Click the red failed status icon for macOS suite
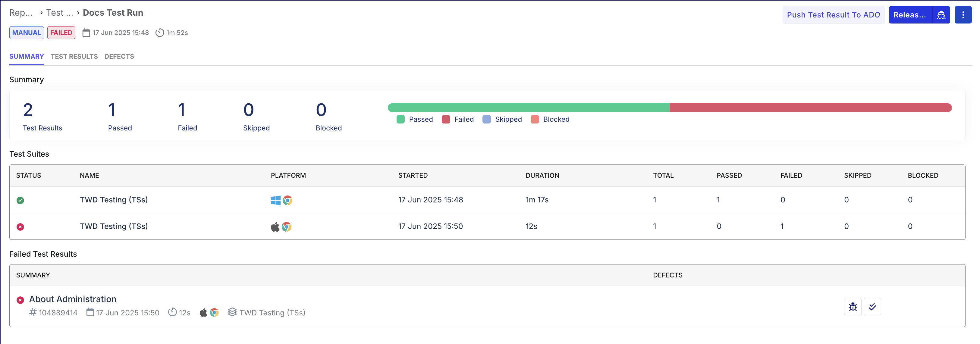 pos(20,227)
